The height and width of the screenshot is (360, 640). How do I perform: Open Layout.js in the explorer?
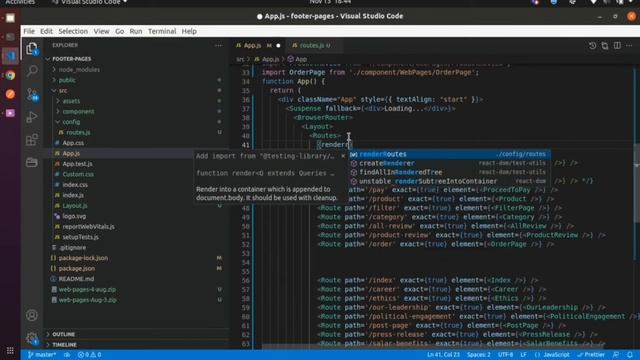coord(75,206)
